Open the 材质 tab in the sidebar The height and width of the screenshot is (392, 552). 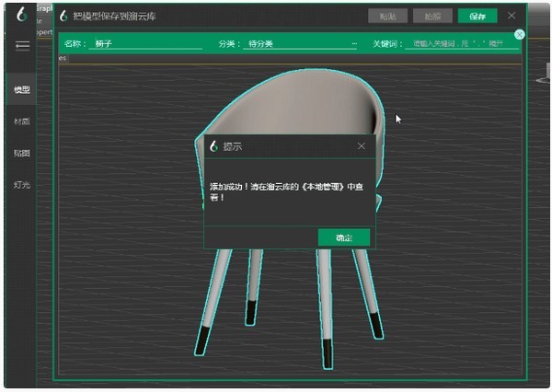(22, 121)
